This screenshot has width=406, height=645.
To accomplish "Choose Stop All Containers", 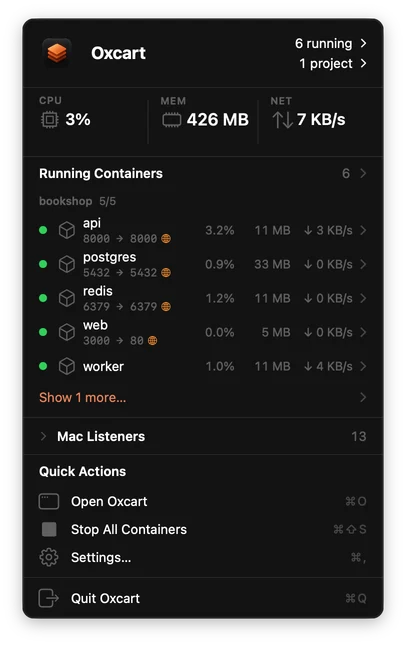I will pyautogui.click(x=203, y=529).
